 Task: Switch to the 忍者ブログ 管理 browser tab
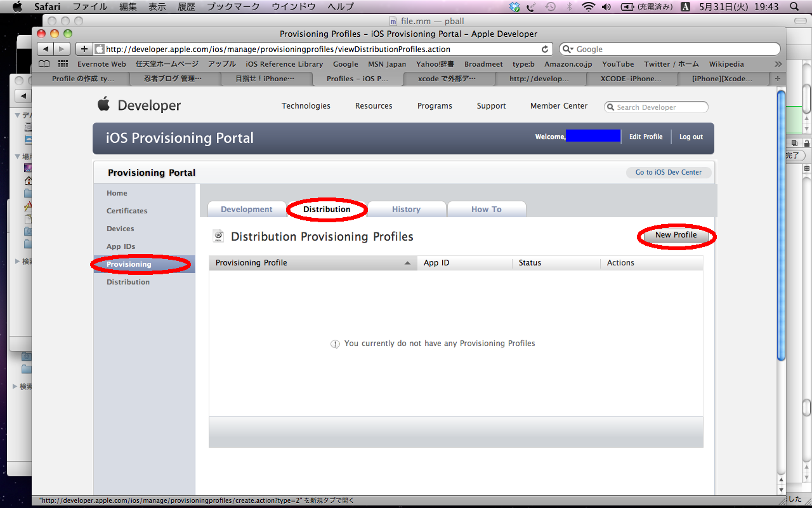[x=175, y=79]
